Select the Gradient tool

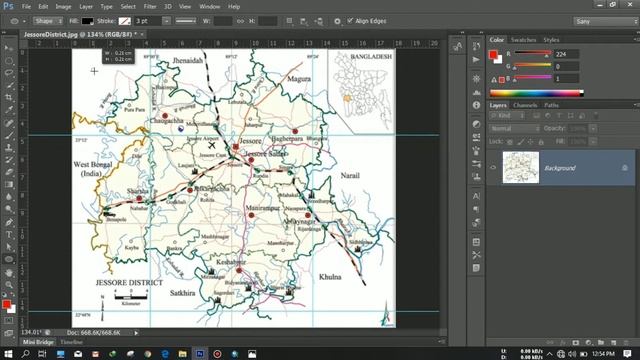click(9, 184)
